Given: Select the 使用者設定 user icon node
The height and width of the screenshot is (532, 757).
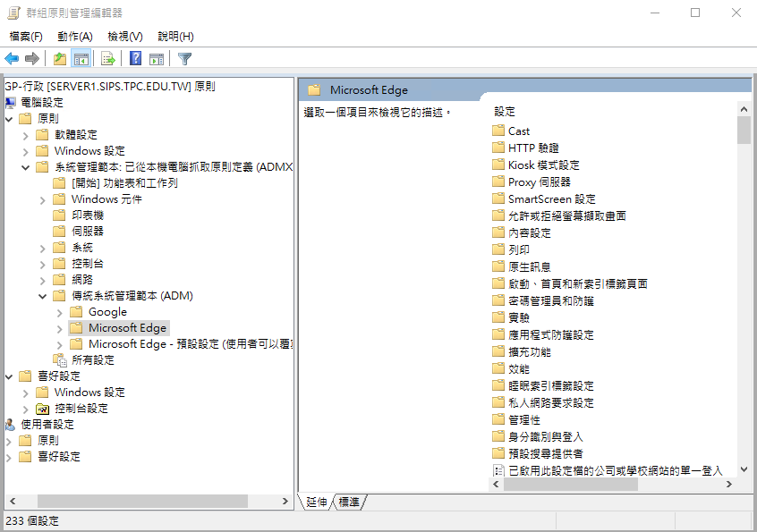Looking at the screenshot, I should (10, 425).
